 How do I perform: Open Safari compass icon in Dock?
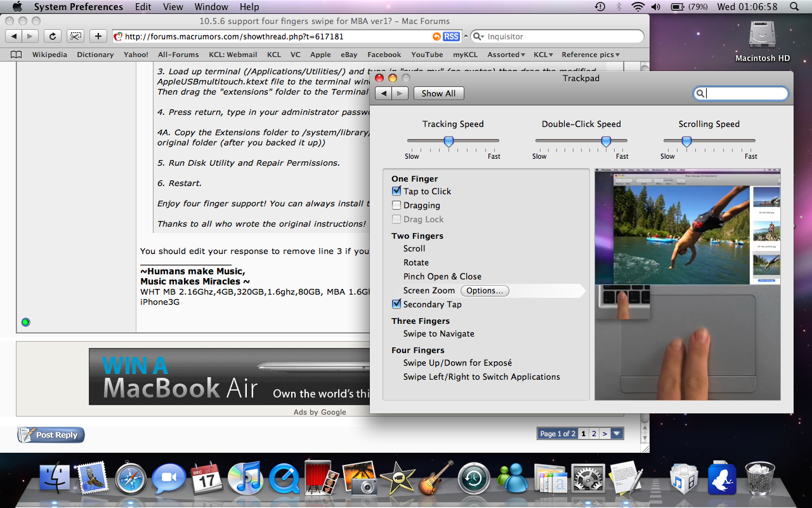point(131,479)
